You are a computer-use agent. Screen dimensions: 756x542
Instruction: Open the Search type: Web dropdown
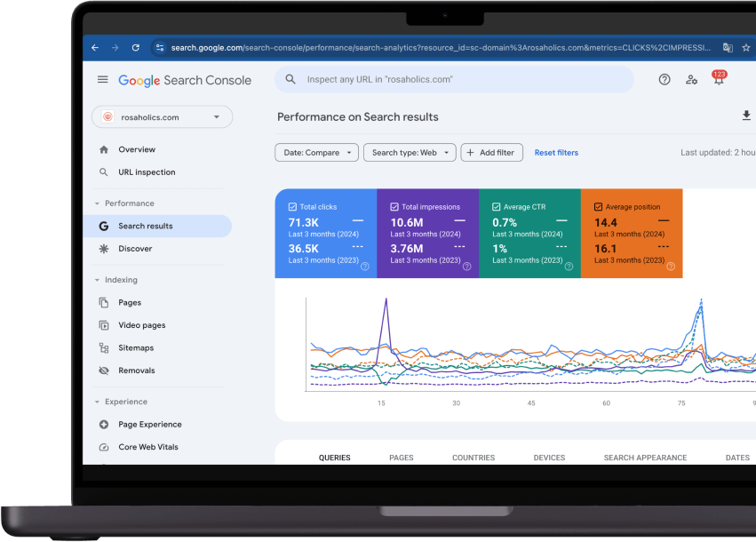[410, 152]
